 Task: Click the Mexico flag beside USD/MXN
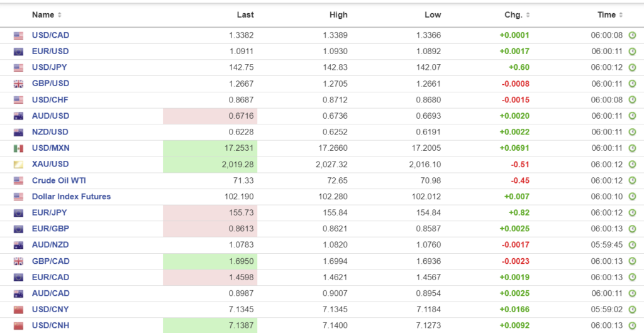point(18,148)
